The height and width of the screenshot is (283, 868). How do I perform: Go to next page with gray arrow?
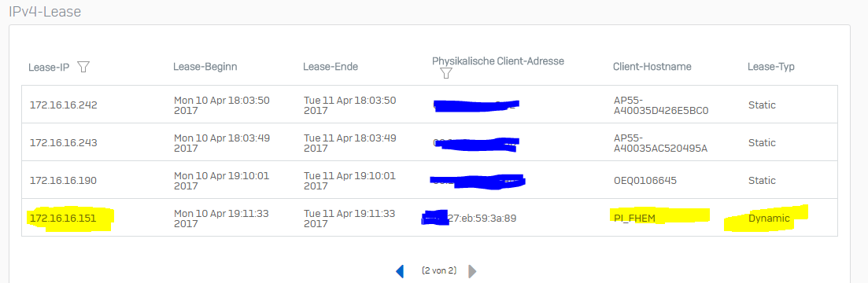click(472, 271)
